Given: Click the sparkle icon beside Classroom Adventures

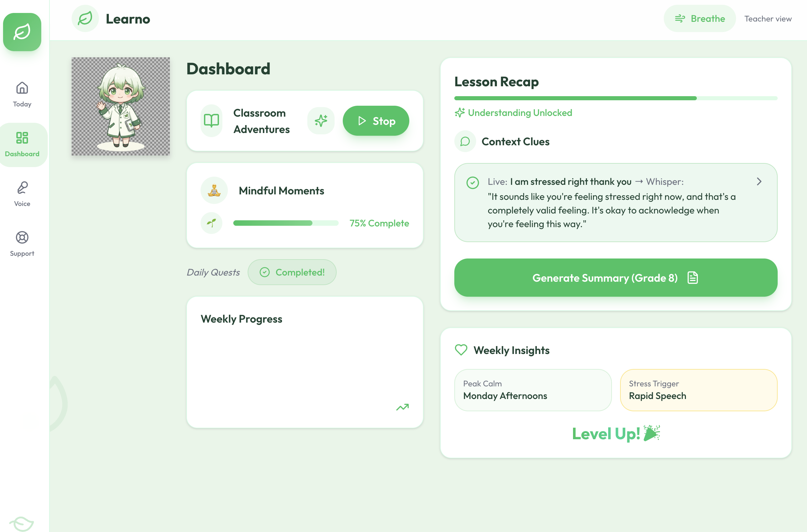Looking at the screenshot, I should (321, 121).
